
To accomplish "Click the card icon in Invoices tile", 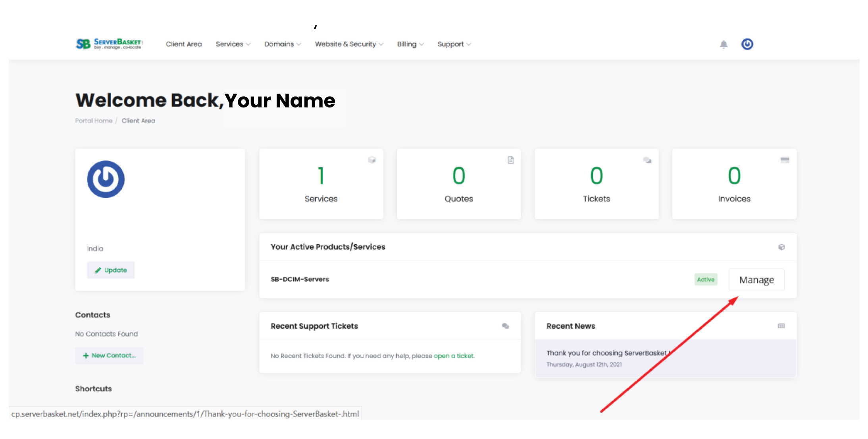I will pos(785,160).
